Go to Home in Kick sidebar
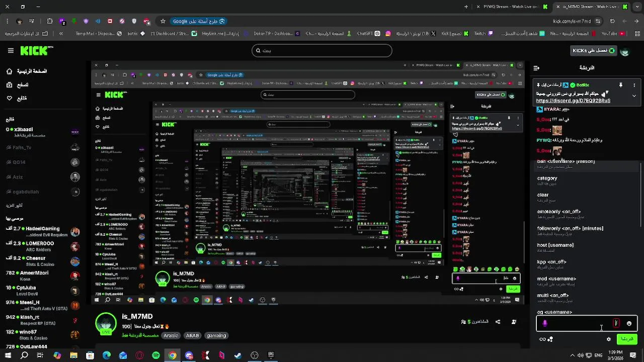Viewport: 644px width, 362px height. [28, 71]
